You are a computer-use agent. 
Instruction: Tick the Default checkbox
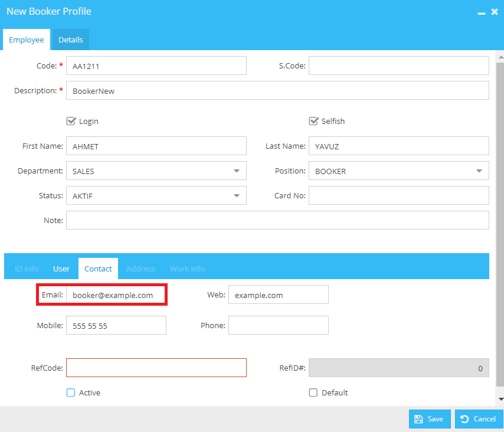coord(313,392)
